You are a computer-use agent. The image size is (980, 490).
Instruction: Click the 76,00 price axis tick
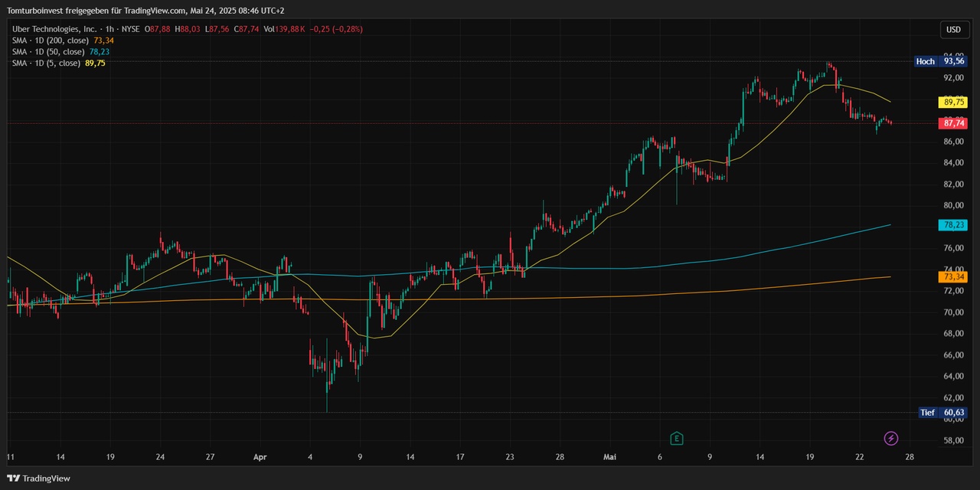(x=953, y=248)
